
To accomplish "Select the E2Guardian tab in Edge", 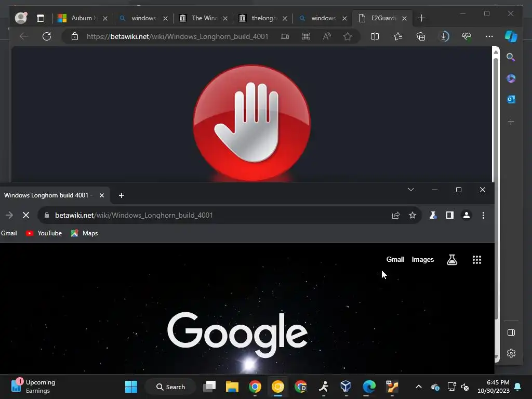I will coord(382,18).
